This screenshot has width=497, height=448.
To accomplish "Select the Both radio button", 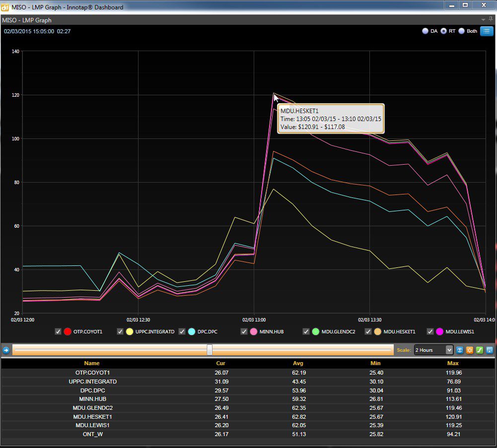I will pyautogui.click(x=462, y=31).
